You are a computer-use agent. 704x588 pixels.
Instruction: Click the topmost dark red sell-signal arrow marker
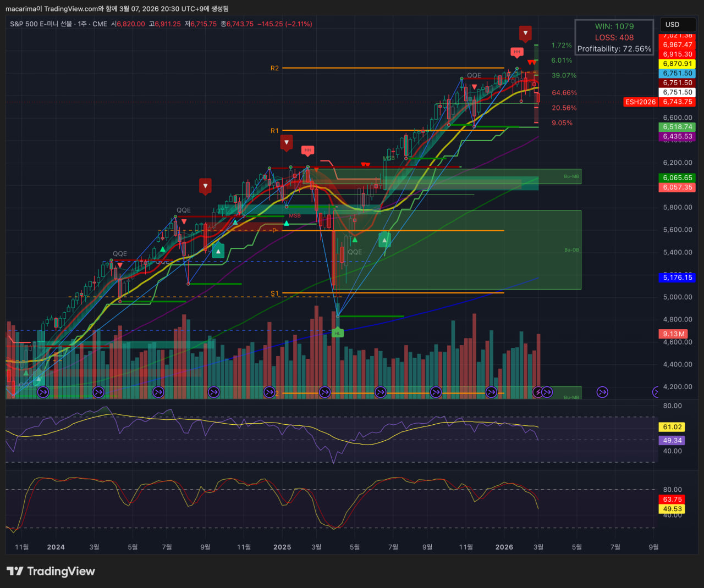[525, 33]
